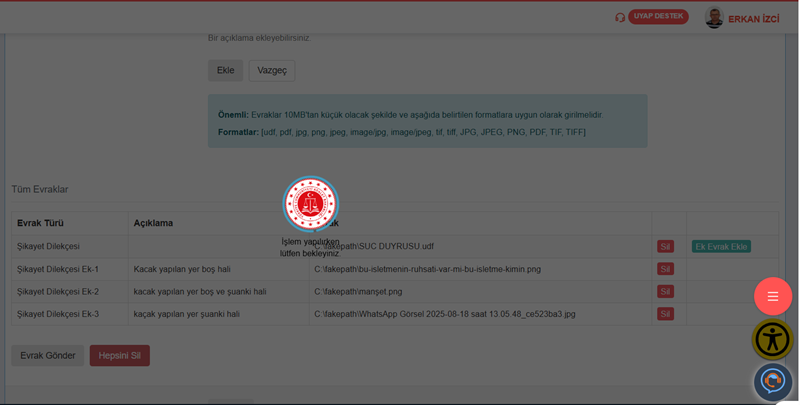Screen dimensions: 800x405
Task: Click Sil on the Şikayet Dilekçesi Ek-3 row
Action: point(665,314)
